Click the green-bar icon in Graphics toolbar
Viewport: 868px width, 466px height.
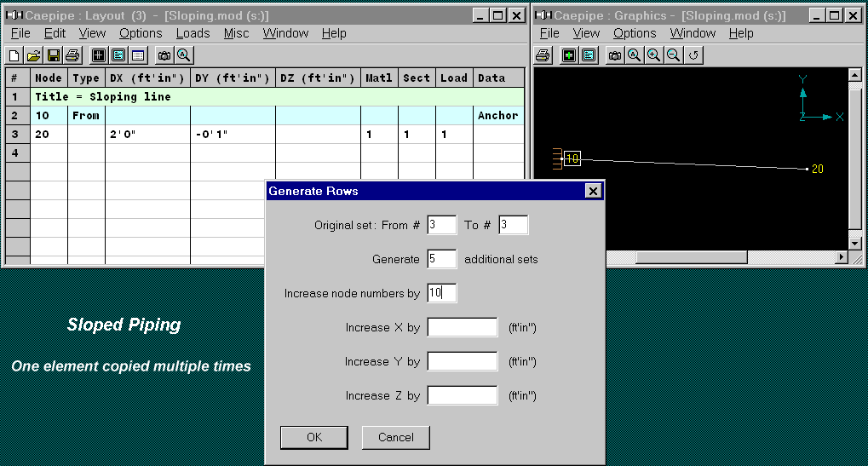point(568,55)
